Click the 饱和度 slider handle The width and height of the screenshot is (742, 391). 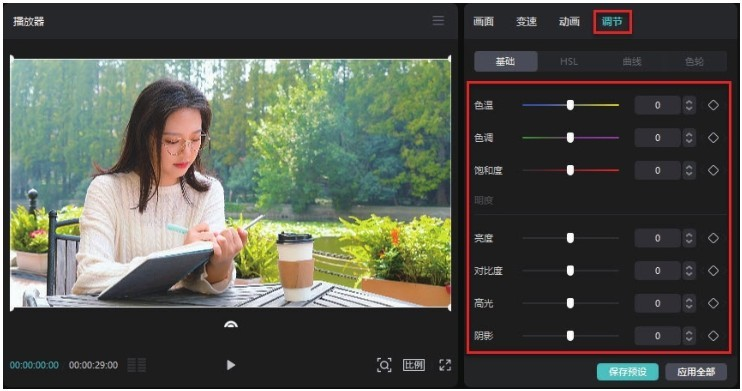[x=570, y=170]
